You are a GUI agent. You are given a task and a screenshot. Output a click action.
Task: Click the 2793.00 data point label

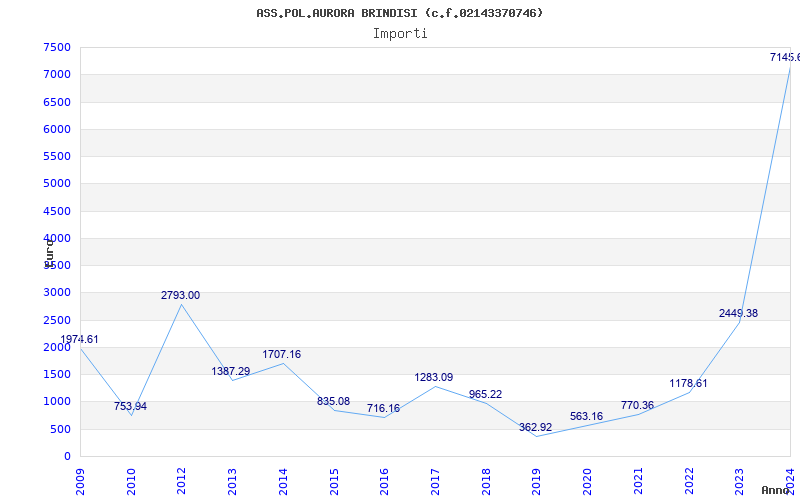(181, 295)
